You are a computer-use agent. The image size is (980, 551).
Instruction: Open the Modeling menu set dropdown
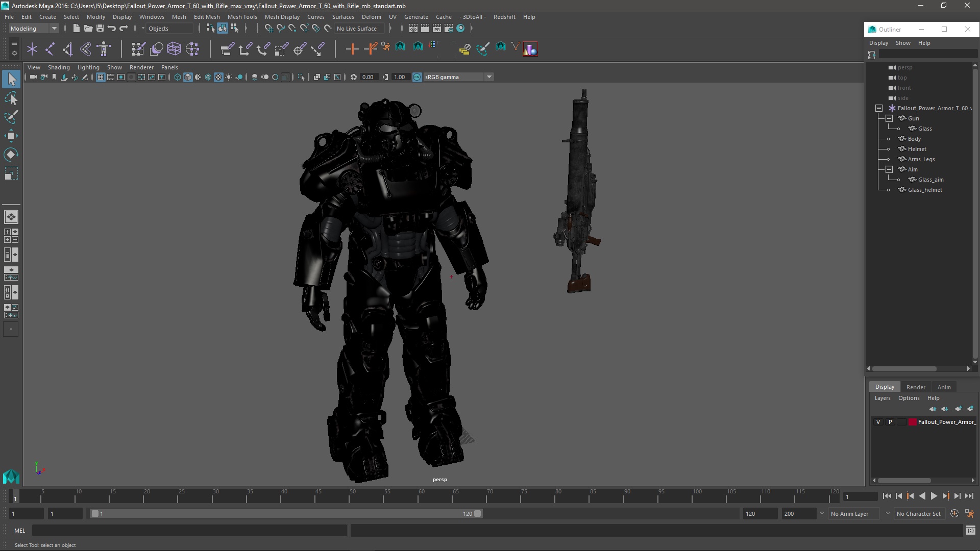coord(34,29)
